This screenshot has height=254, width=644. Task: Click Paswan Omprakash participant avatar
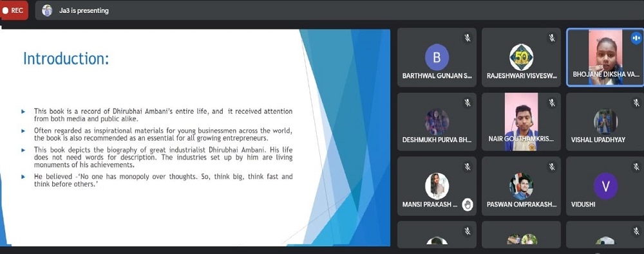[x=521, y=186]
